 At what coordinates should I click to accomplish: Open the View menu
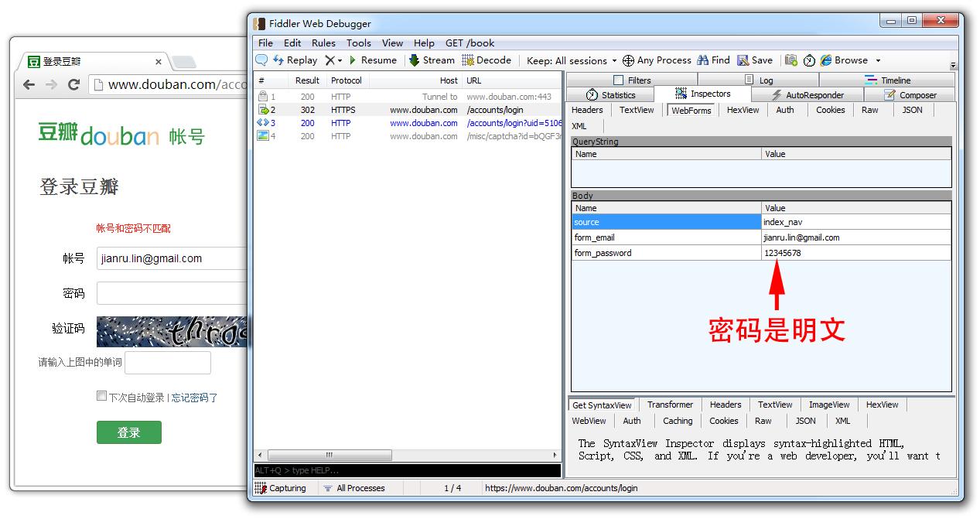[392, 43]
